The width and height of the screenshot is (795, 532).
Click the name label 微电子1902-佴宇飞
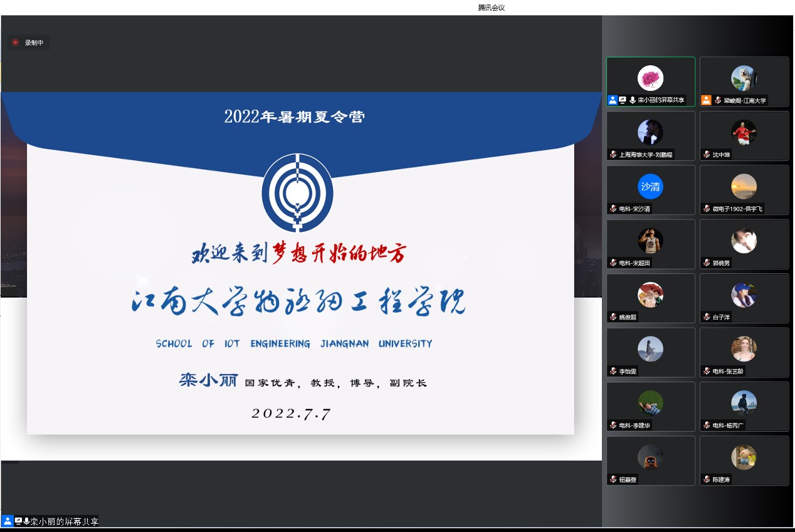pyautogui.click(x=738, y=209)
